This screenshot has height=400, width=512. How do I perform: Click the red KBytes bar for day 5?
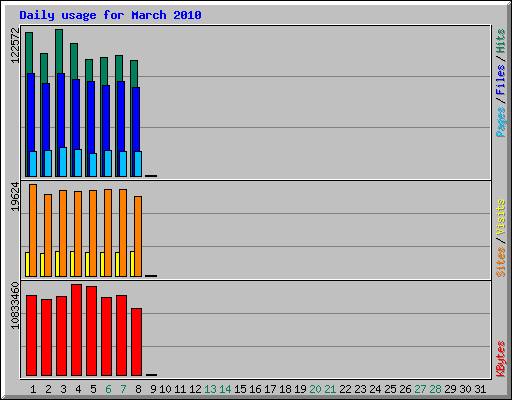coord(91,331)
